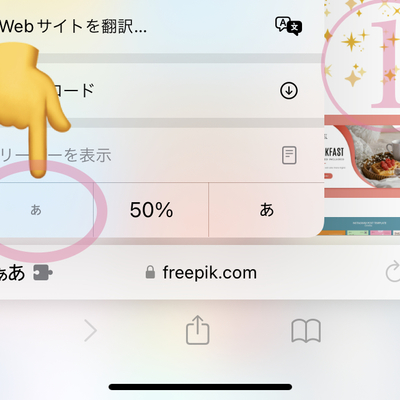Tap the ぁあ page settings button
Image resolution: width=400 pixels, height=400 pixels.
(12, 273)
